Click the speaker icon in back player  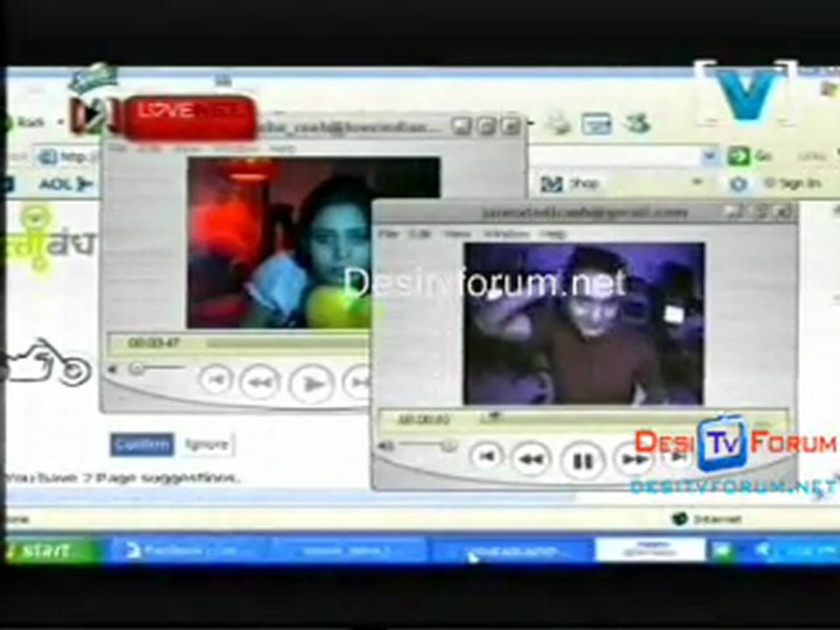(x=113, y=369)
